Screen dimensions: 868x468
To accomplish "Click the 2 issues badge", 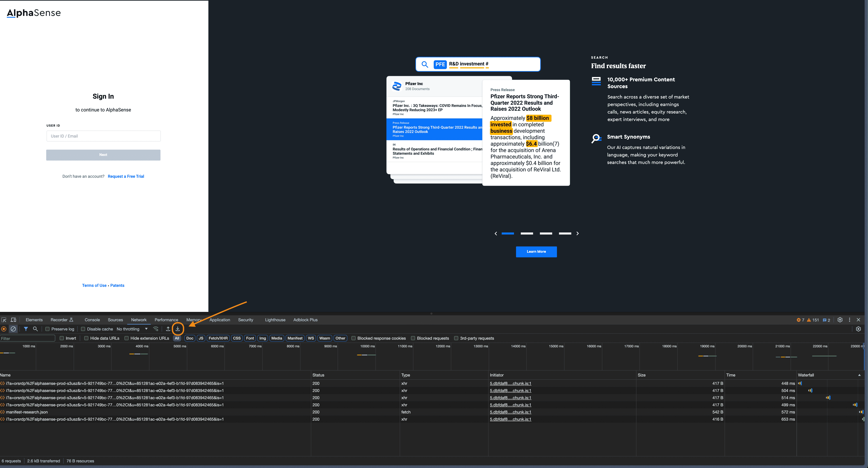I will point(826,320).
